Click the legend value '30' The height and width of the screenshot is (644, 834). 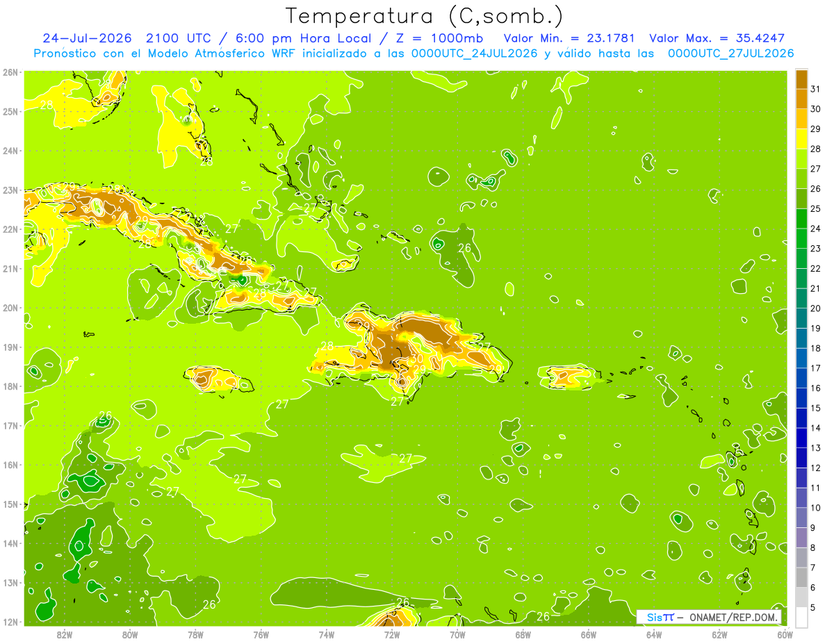coord(815,109)
